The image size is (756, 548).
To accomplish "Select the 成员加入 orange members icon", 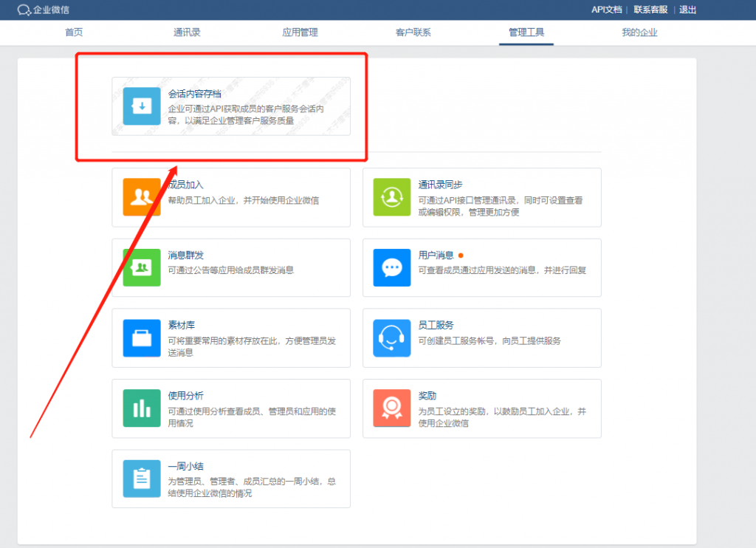I will 141,198.
